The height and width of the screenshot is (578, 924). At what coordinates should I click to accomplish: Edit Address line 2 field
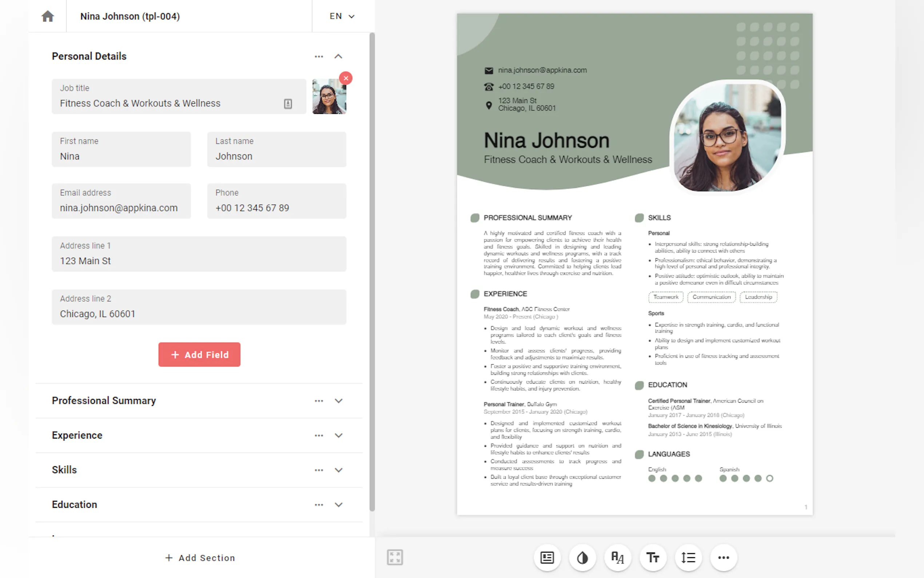199,307
